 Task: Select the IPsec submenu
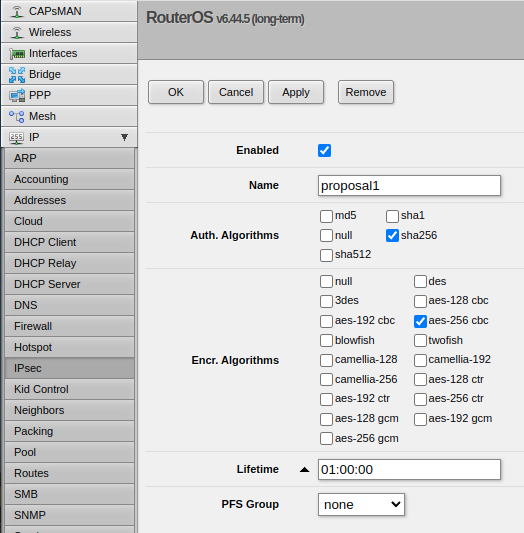[69, 369]
